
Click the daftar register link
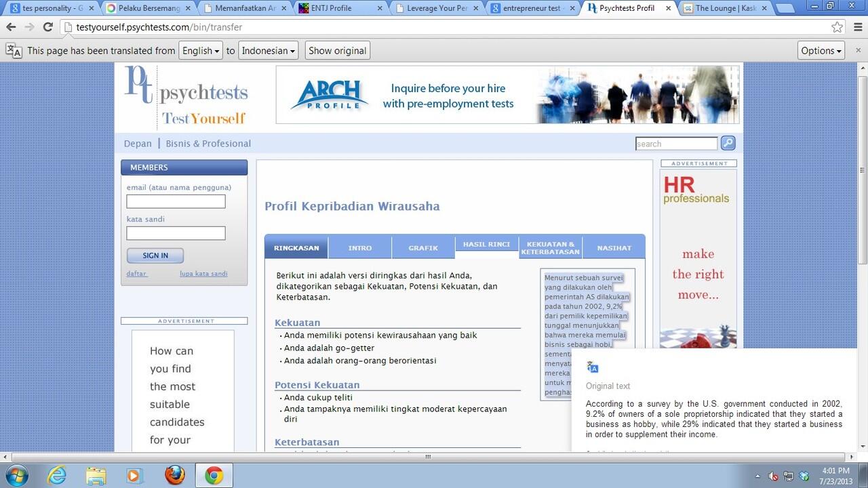(136, 273)
